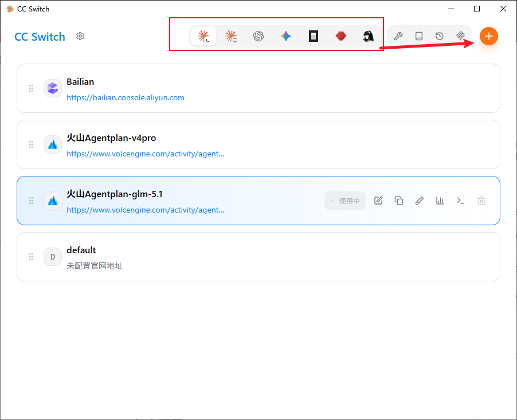Open settings gear next to CC Switch

coord(80,36)
